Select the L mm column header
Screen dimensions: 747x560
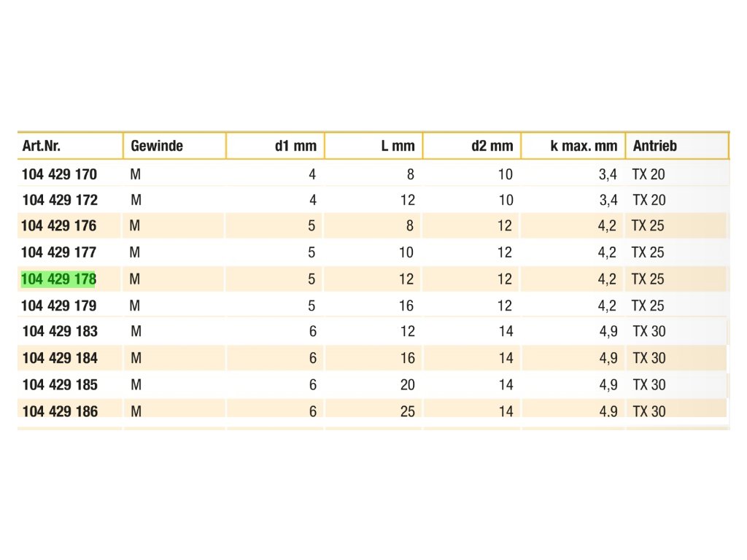[x=398, y=146]
